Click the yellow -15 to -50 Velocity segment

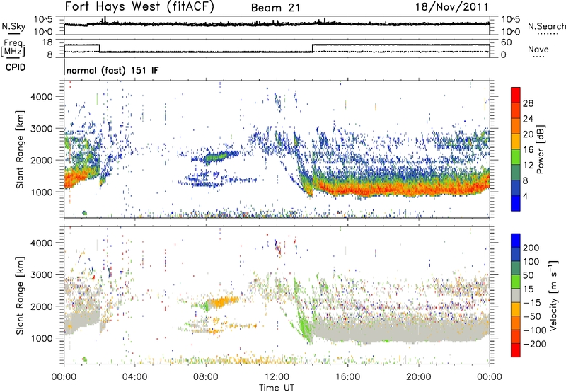[x=516, y=309]
